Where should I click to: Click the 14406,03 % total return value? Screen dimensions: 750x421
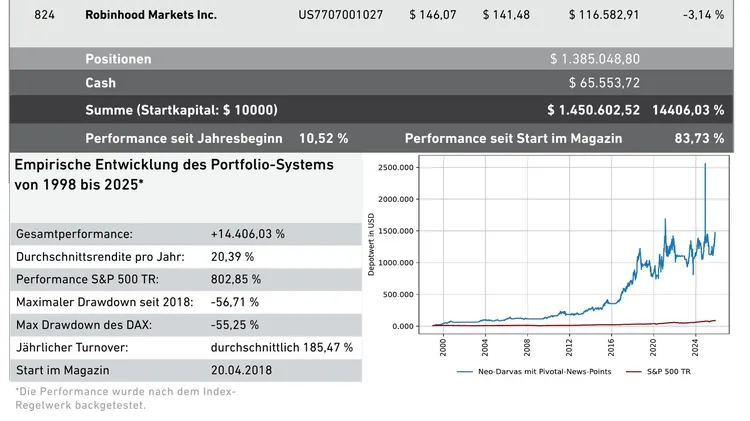[x=687, y=109]
